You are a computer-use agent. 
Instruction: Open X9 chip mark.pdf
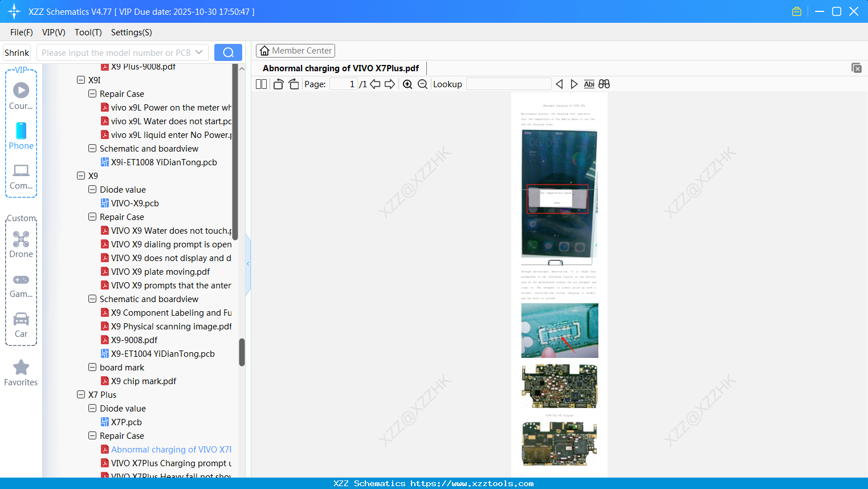click(x=139, y=381)
